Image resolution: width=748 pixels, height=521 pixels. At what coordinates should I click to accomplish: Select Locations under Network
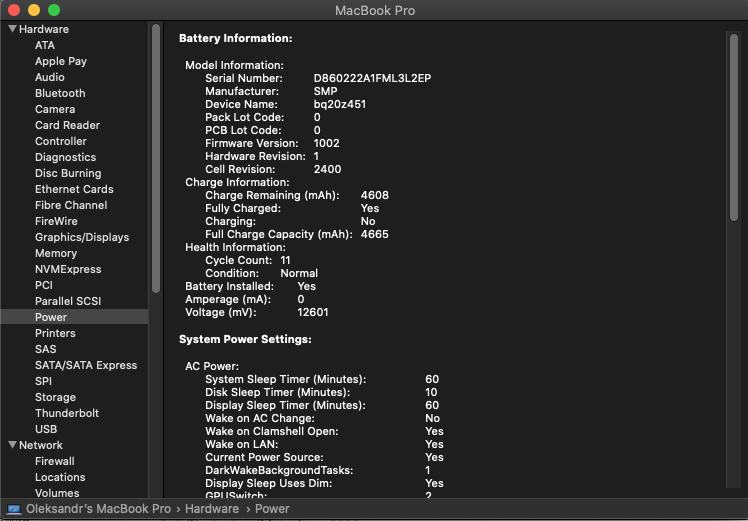(x=60, y=477)
